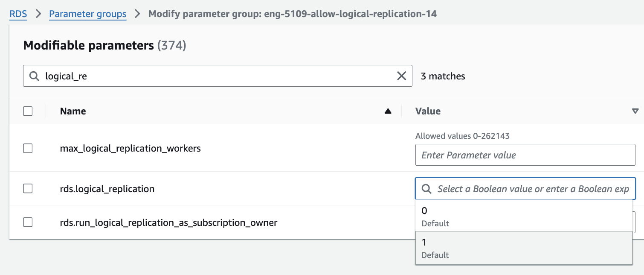This screenshot has height=275, width=644.
Task: Select the rds.logical_replication parameter name
Action: (x=107, y=189)
